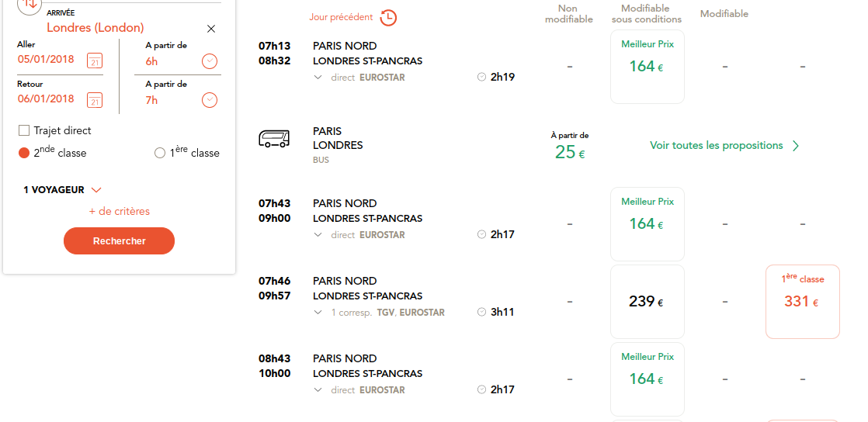Expand the 1 VOYAGEUR dropdown
The width and height of the screenshot is (868, 422).
[63, 190]
